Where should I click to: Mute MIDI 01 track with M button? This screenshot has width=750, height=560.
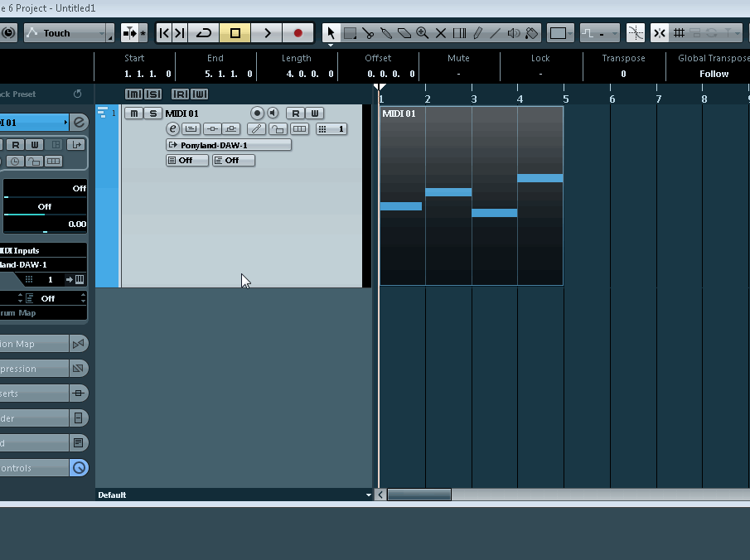click(x=134, y=113)
